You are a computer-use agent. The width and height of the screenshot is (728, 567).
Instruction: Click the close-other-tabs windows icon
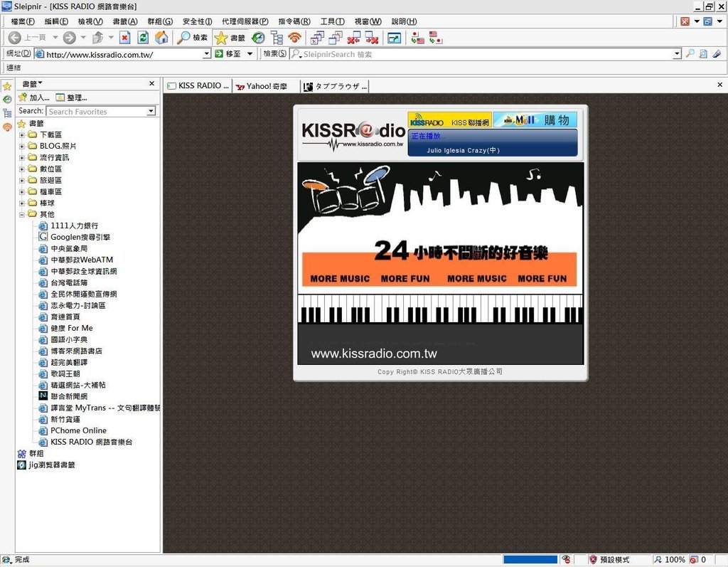coord(336,38)
